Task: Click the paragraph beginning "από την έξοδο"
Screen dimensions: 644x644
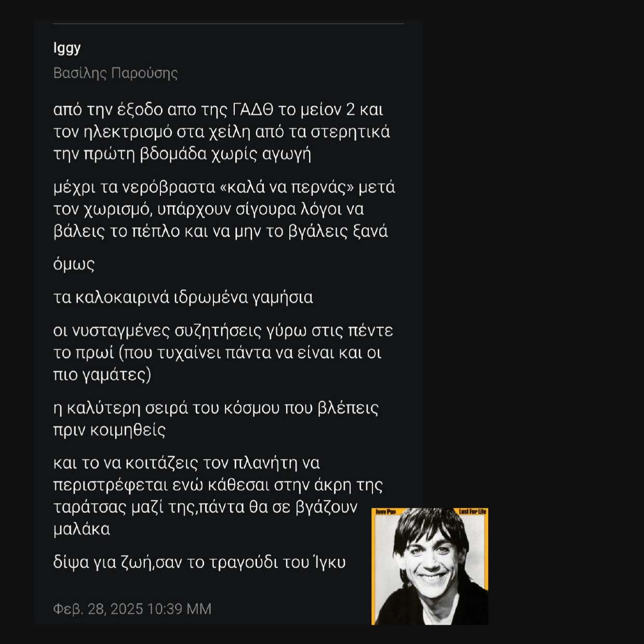Action: click(x=222, y=132)
